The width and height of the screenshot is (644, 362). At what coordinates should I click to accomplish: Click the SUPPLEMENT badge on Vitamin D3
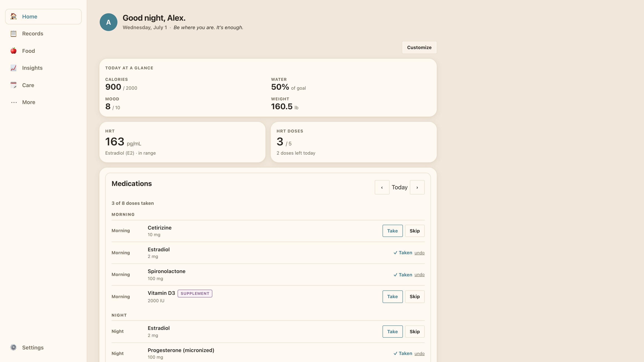tap(195, 294)
